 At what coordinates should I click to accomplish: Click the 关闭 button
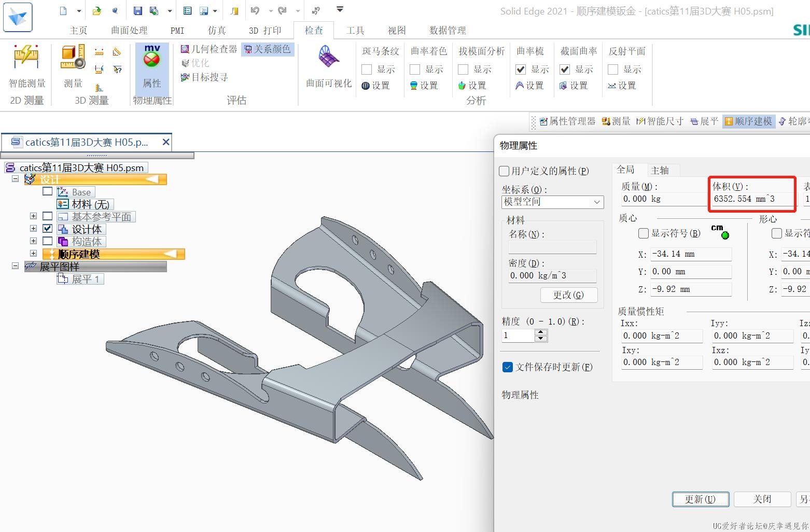762,499
